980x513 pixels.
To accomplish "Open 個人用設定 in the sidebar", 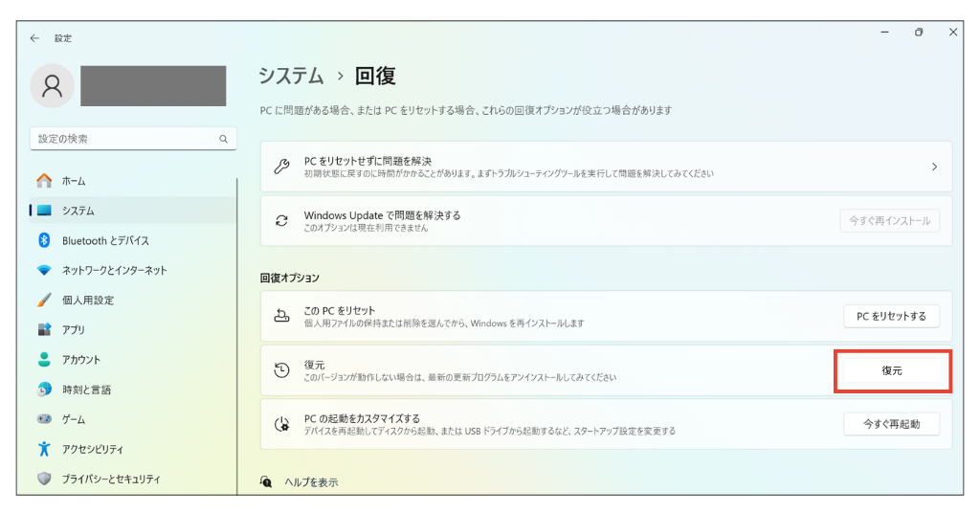I will click(x=133, y=300).
